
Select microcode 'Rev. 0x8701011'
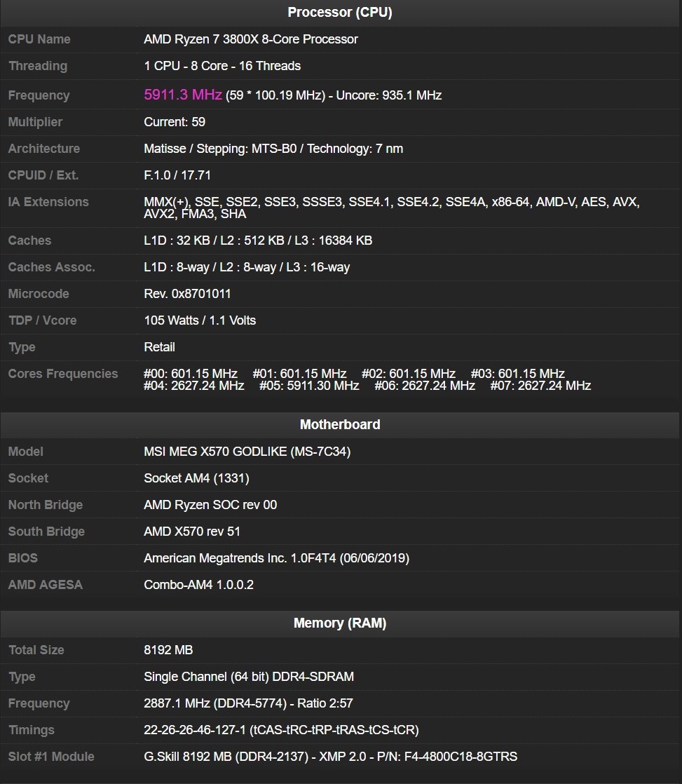coord(187,294)
